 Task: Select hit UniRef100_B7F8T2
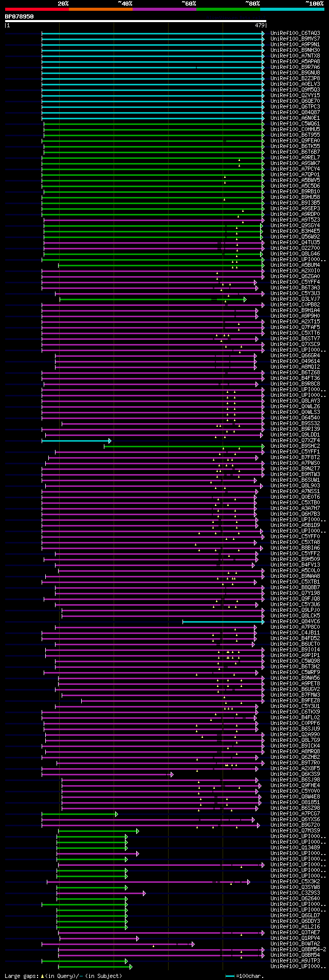(x=295, y=458)
